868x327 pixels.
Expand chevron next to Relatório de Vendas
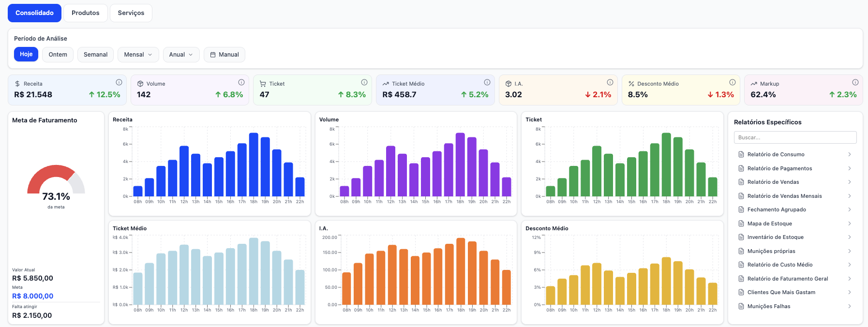849,182
